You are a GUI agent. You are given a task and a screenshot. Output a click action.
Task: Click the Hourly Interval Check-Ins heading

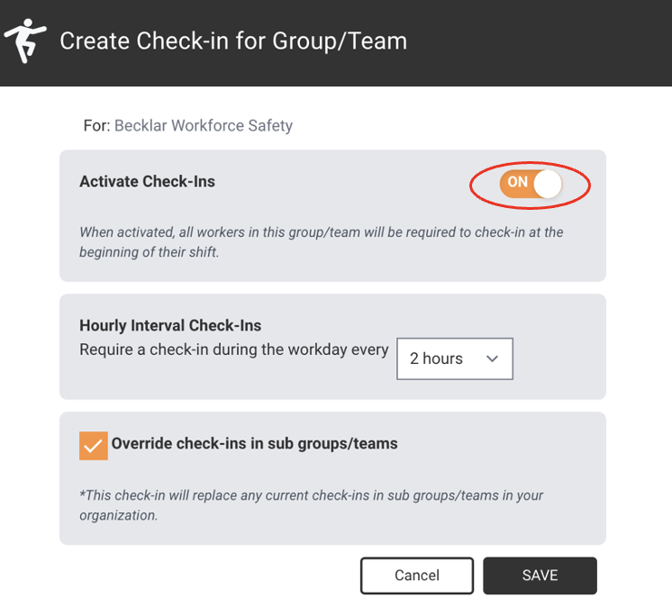coord(170,326)
